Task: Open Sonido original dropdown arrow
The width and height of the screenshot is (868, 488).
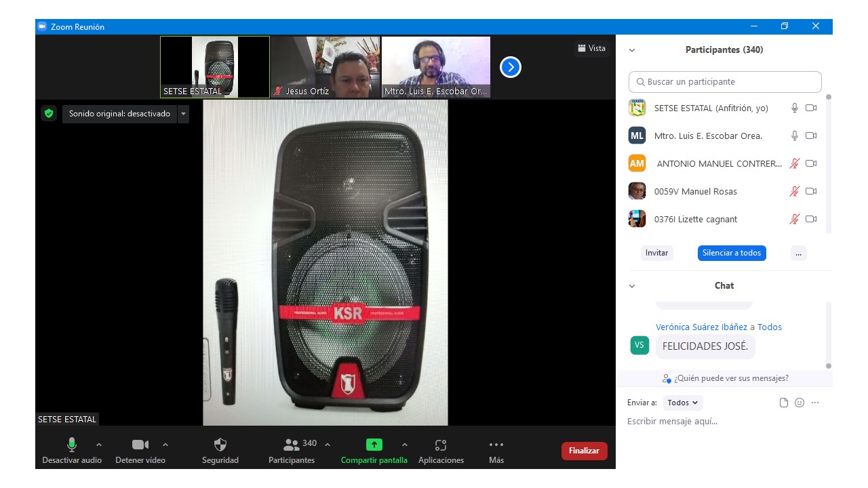Action: tap(183, 114)
